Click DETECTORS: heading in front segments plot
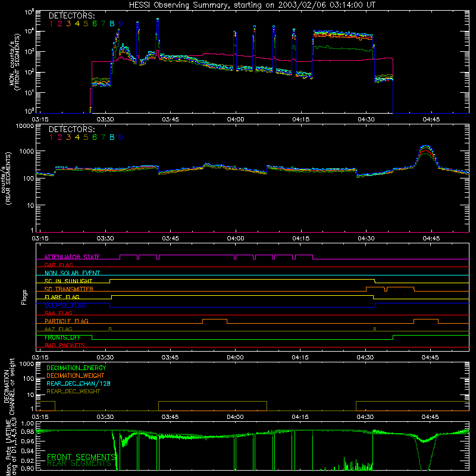The width and height of the screenshot is (476, 476). [x=71, y=15]
